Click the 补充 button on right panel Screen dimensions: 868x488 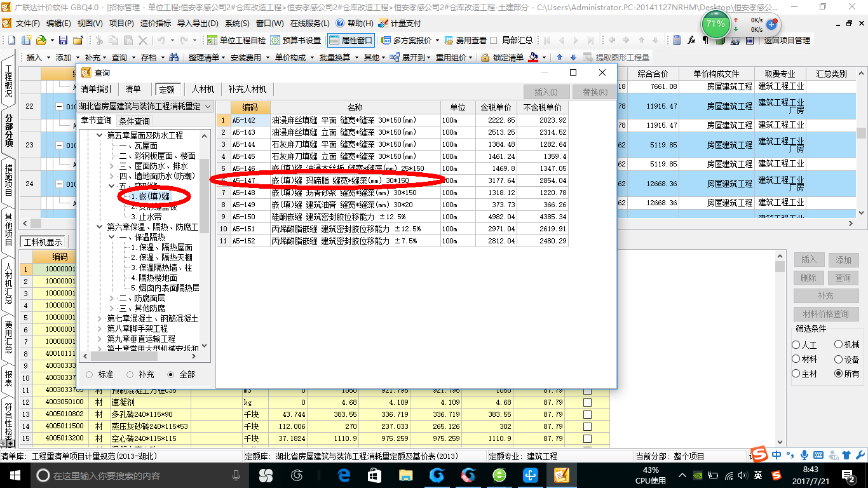pos(826,296)
